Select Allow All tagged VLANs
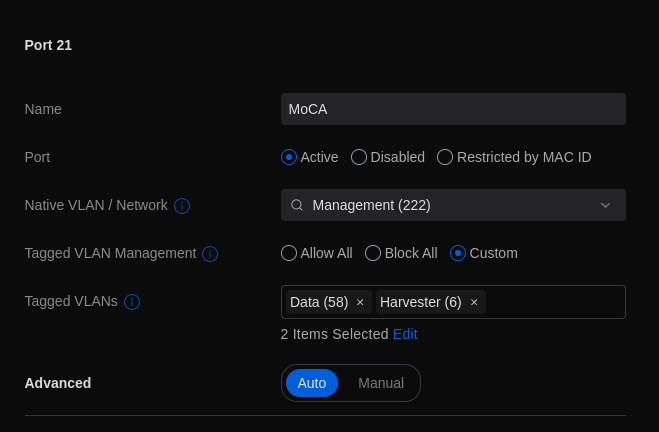 coord(289,253)
